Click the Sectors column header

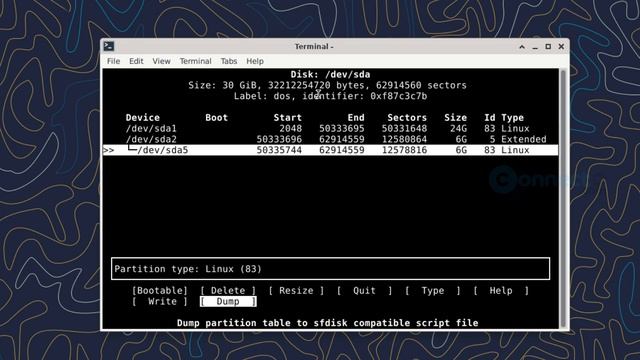tap(407, 118)
